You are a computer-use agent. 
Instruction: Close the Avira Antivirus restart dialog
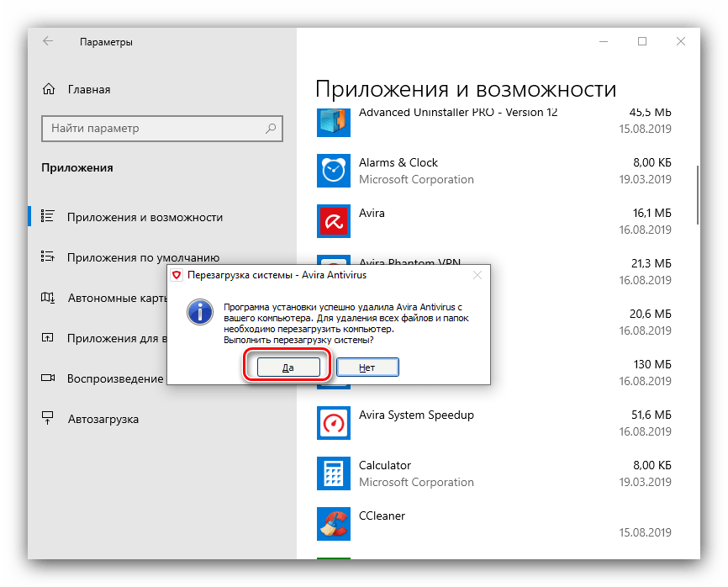(477, 274)
